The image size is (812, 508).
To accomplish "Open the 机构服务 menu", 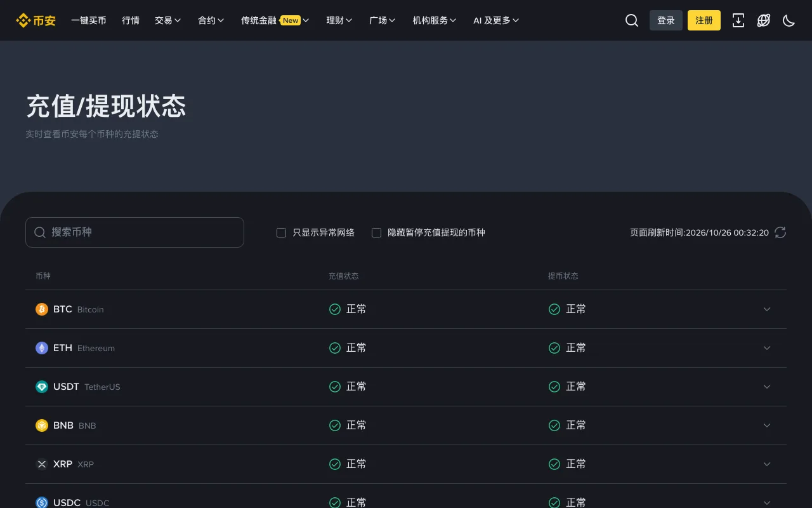I will click(435, 20).
